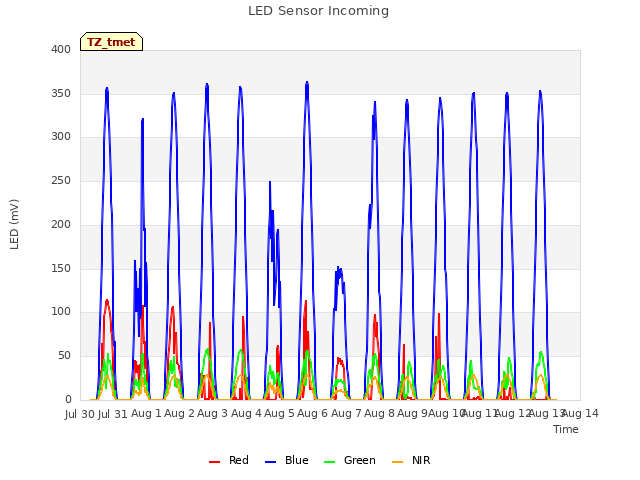The image size is (640, 480).
Task: Click the Aug 1 x-axis date label
Action: (146, 414)
